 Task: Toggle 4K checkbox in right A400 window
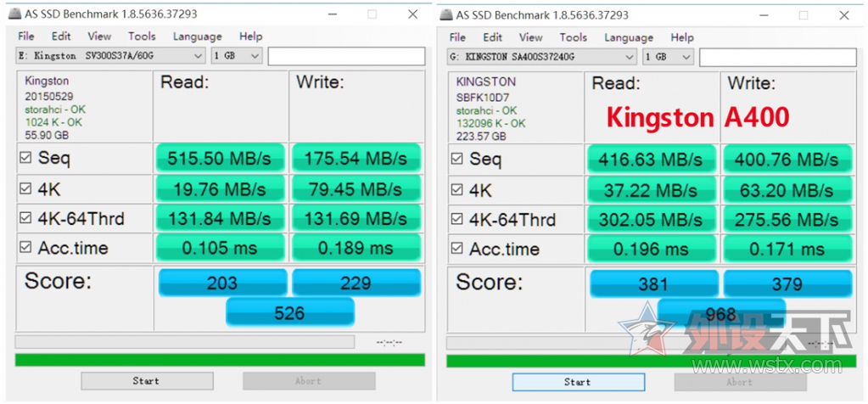coord(456,190)
